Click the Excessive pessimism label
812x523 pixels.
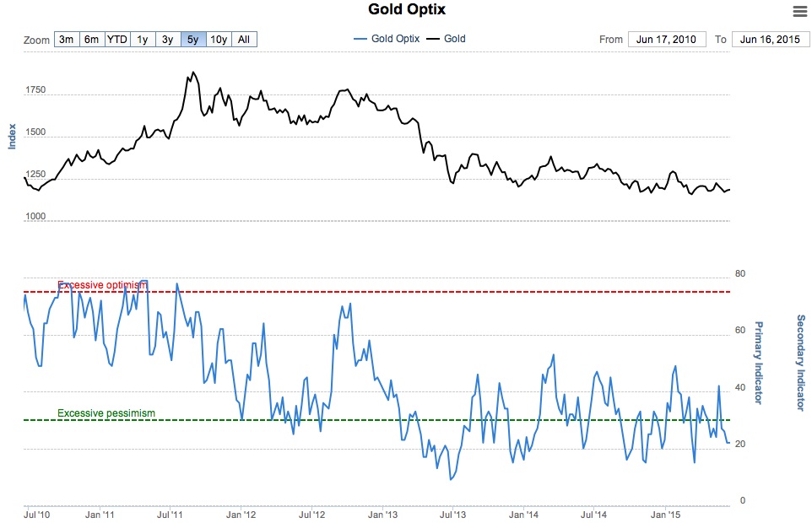click(106, 413)
